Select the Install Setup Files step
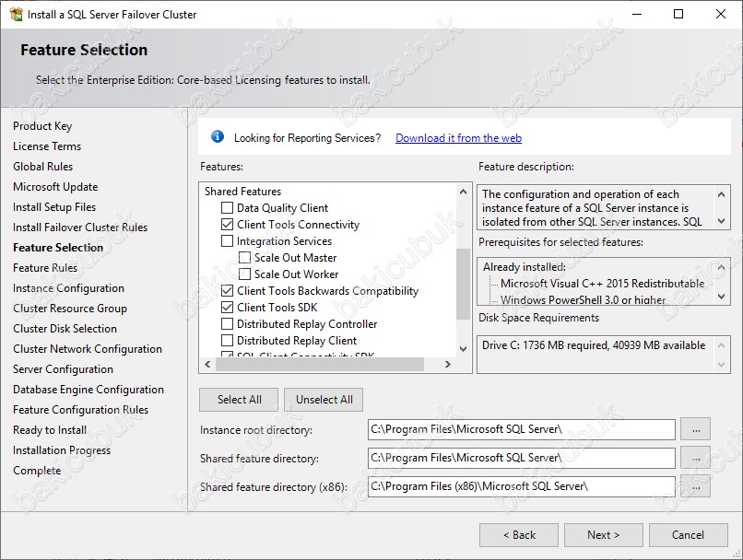The height and width of the screenshot is (560, 743). point(54,207)
